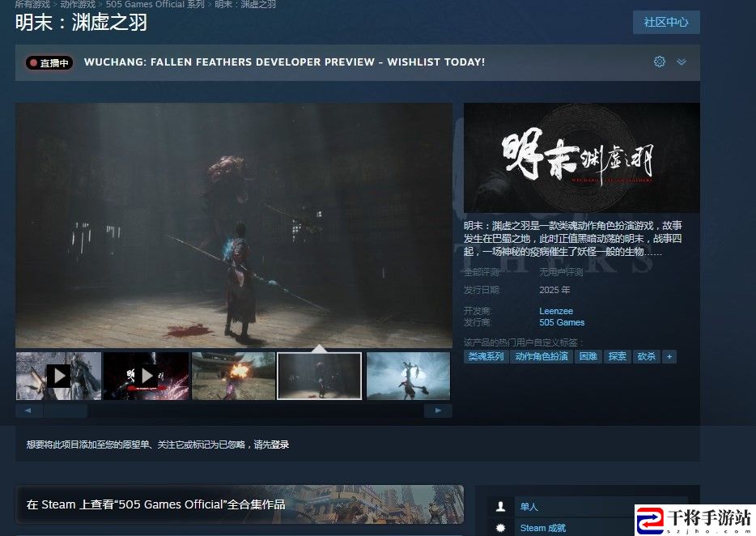Select the 困难 tag

tap(588, 356)
